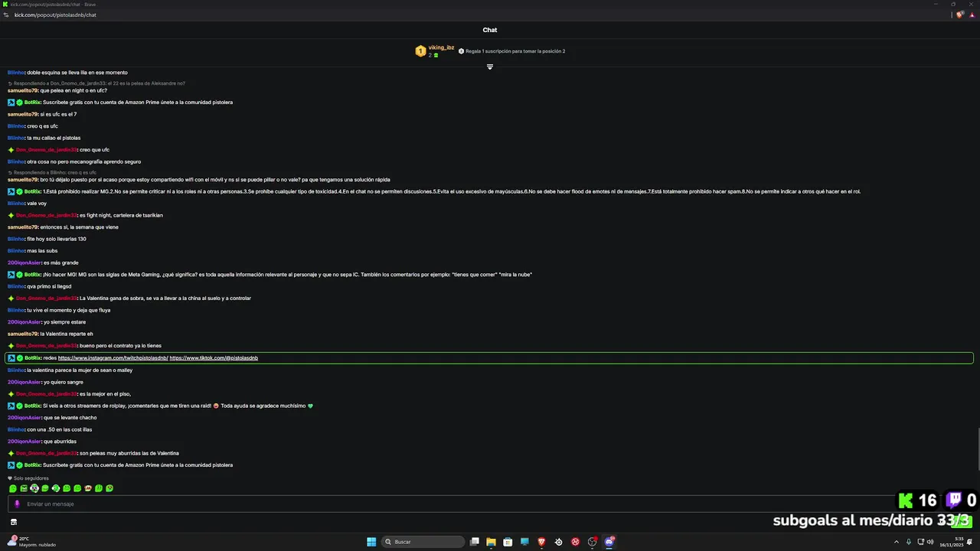Open the Windows Start menu
Image resolution: width=980 pixels, height=551 pixels.
click(371, 542)
